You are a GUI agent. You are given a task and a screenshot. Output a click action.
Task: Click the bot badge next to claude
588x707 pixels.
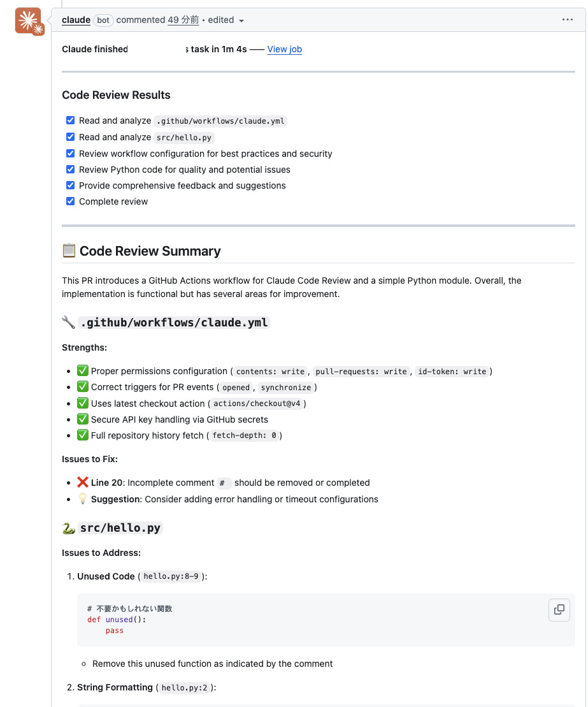coord(103,20)
